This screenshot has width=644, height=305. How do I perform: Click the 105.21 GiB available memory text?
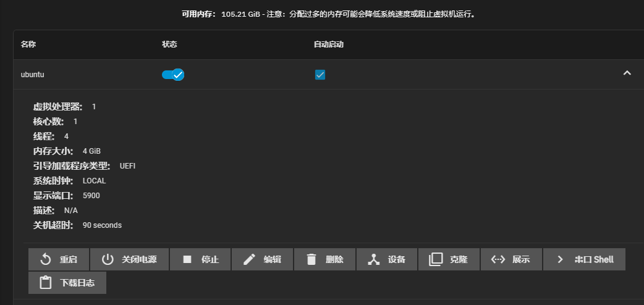[240, 14]
